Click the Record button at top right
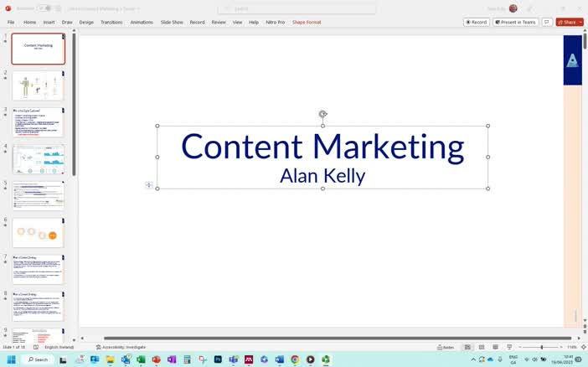 click(x=477, y=22)
